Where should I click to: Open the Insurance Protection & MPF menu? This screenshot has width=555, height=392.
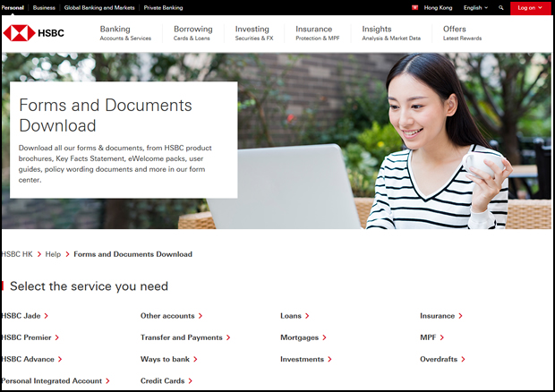coord(318,33)
